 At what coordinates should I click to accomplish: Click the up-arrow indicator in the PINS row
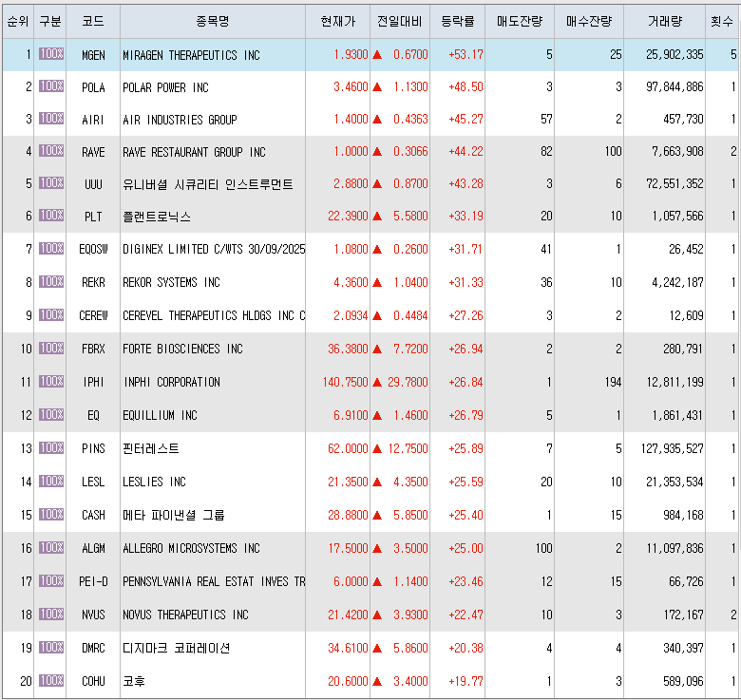tap(377, 448)
